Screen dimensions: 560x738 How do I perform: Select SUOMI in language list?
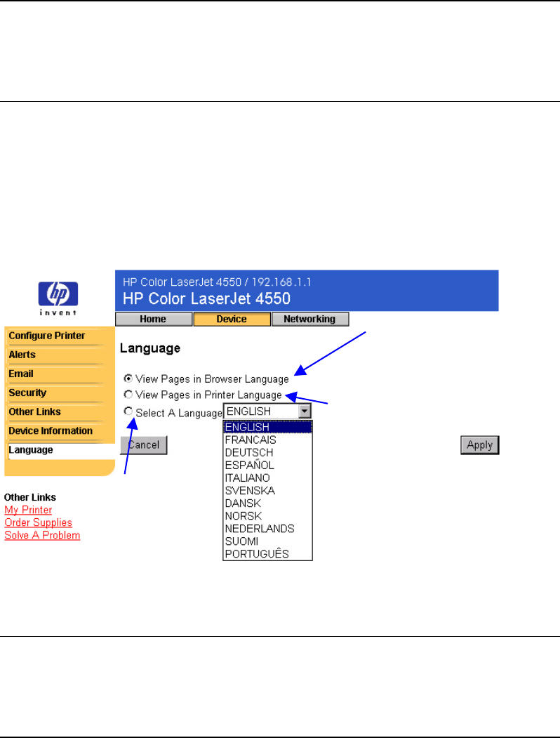(x=267, y=541)
